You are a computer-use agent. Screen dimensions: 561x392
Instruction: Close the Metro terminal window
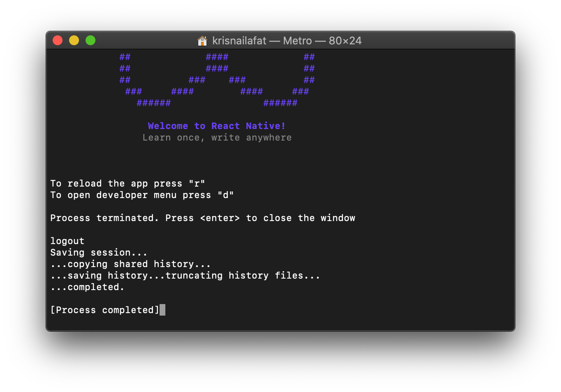[x=58, y=40]
